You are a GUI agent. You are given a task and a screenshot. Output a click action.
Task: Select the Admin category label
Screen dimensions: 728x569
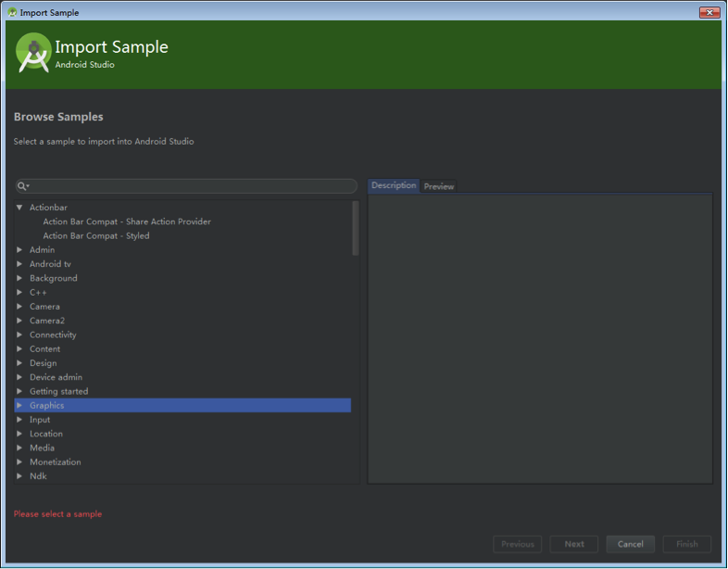point(43,250)
